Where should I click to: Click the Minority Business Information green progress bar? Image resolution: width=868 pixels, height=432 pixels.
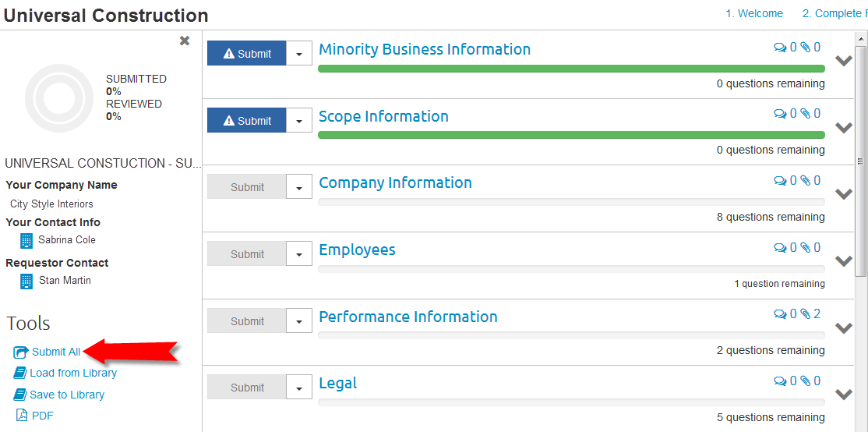(x=571, y=69)
